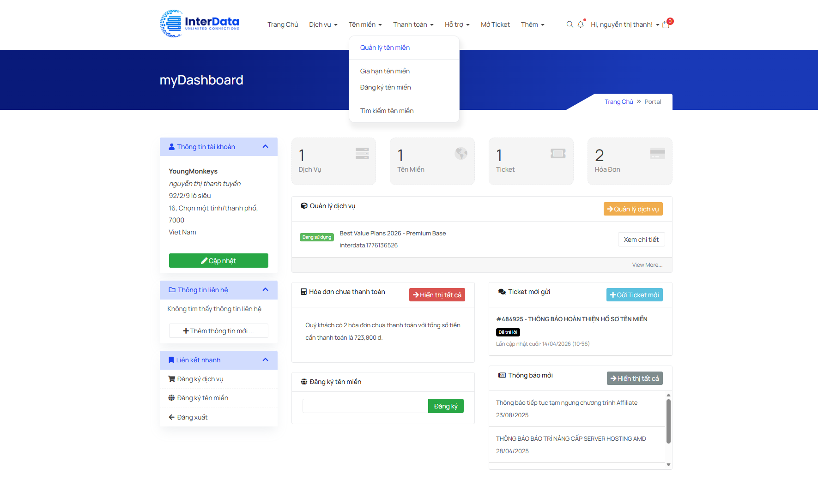Open the user account dropdown
The width and height of the screenshot is (818, 504).
pos(624,24)
